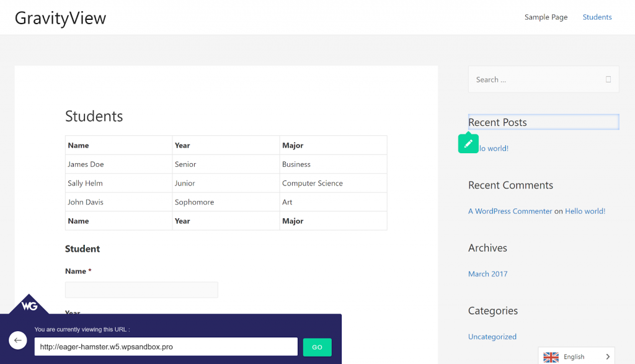
Task: Click the Major column header at table top
Action: click(333, 145)
